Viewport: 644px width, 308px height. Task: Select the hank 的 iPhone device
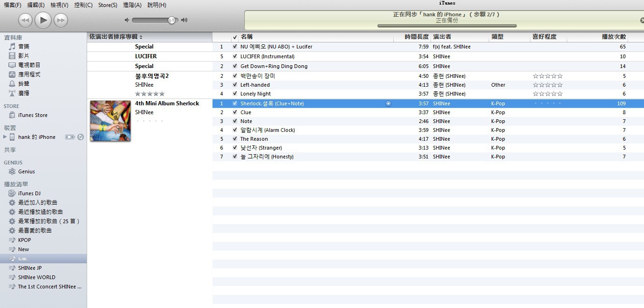(37, 137)
